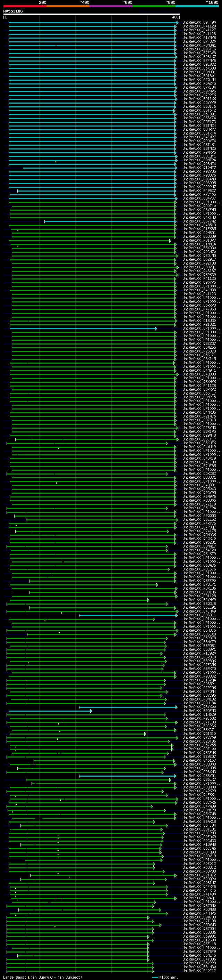Click hit label UniRef100_A1C920
The width and height of the screenshot is (222, 980).
point(199,654)
